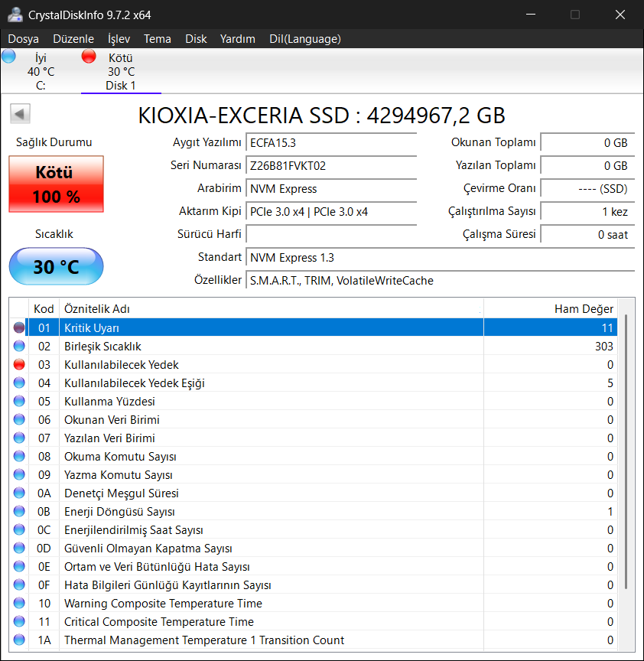This screenshot has width=644, height=661.
Task: Open the Disk menu
Action: pos(196,39)
